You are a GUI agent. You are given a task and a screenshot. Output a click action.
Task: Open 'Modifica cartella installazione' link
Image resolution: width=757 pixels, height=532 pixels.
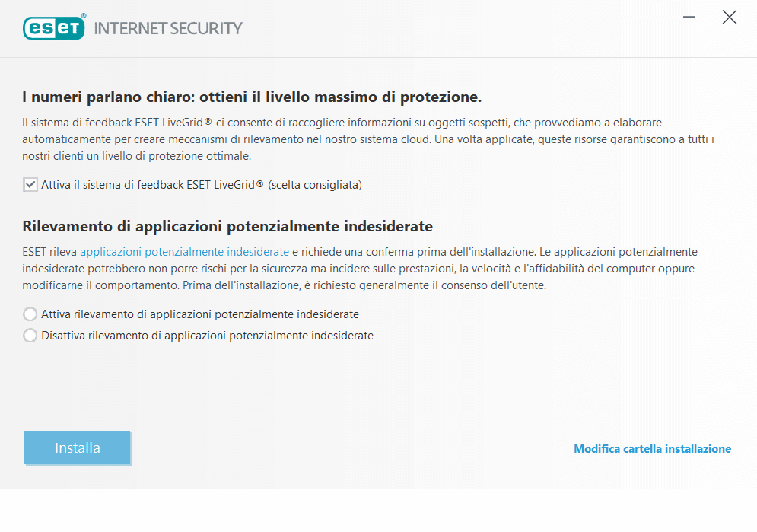(x=652, y=449)
